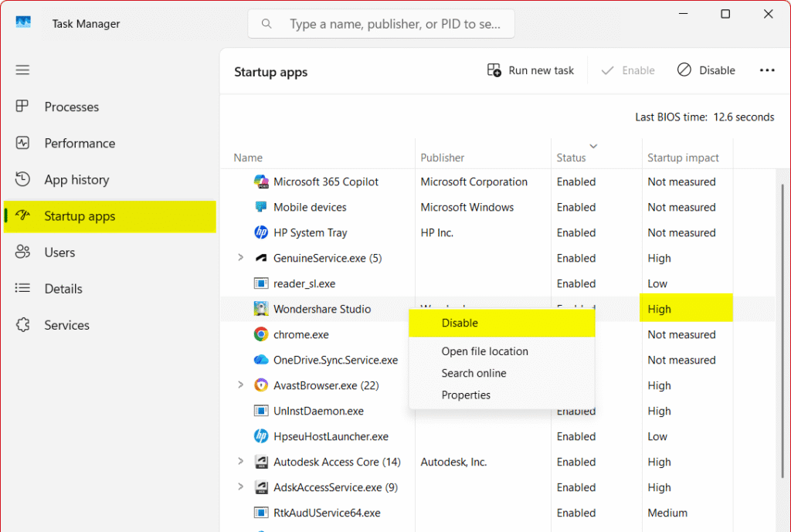Choose Properties from the context menu
This screenshot has height=532, width=791.
(502, 395)
